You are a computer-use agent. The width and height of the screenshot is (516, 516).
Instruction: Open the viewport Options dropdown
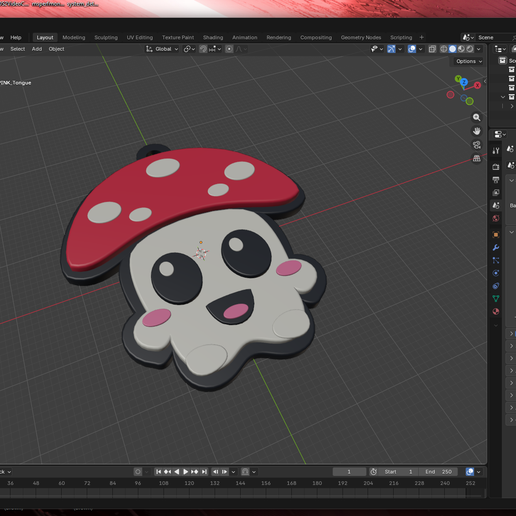(469, 61)
